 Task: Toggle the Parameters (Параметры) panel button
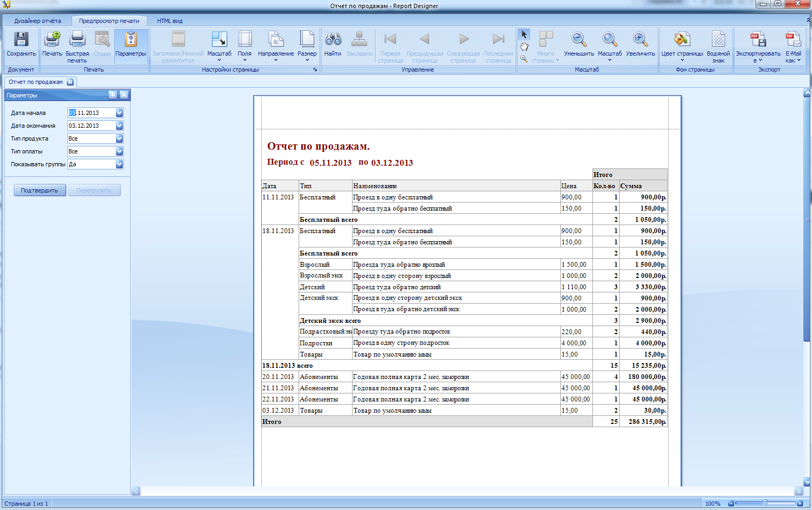coord(130,40)
